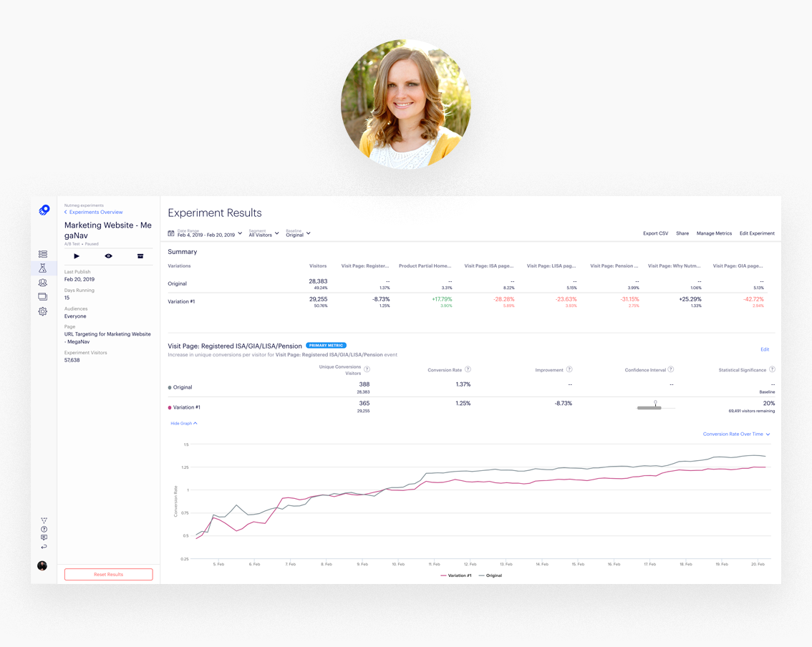Open Conversion Rate Over Time dropdown
The width and height of the screenshot is (812, 647).
tap(736, 434)
